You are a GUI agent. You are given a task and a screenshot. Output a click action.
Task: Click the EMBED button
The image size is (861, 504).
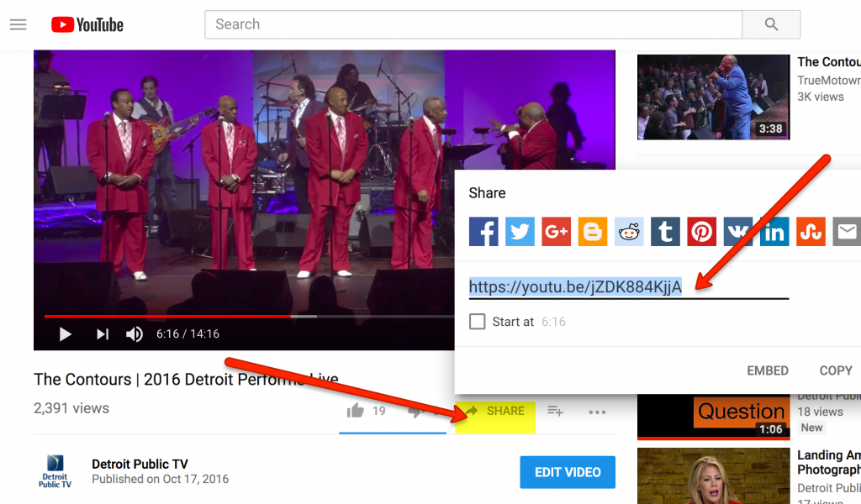pos(767,370)
